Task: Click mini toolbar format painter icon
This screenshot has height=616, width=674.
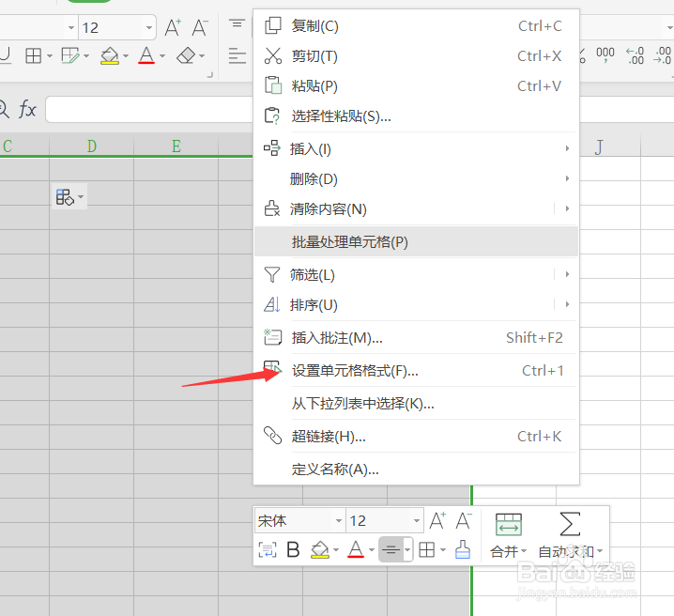Action: coord(463,550)
